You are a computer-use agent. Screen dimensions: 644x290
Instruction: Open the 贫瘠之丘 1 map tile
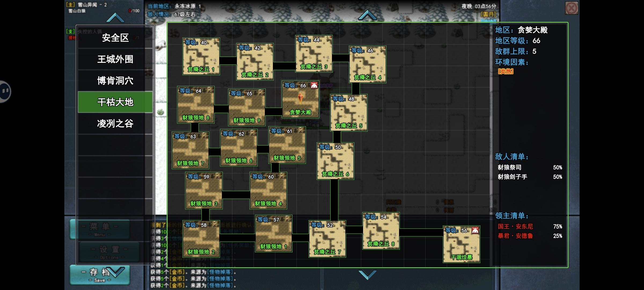pos(201,56)
